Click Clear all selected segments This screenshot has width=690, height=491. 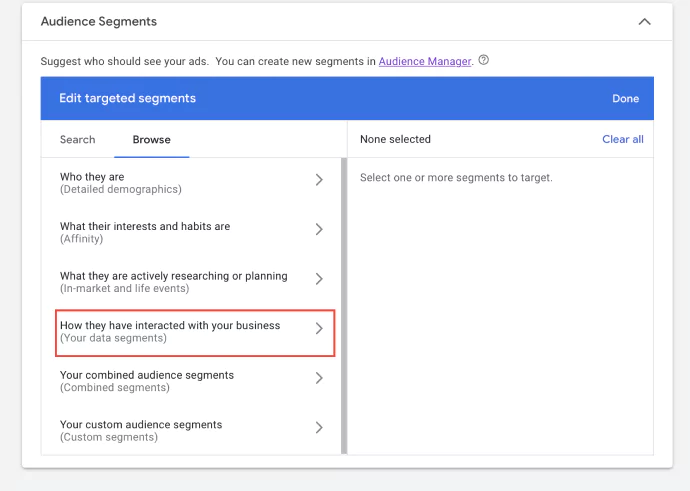pyautogui.click(x=623, y=139)
